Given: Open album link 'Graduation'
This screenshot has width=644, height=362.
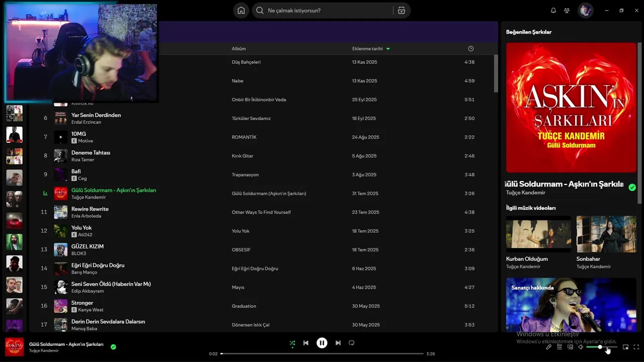Looking at the screenshot, I should pos(244,306).
